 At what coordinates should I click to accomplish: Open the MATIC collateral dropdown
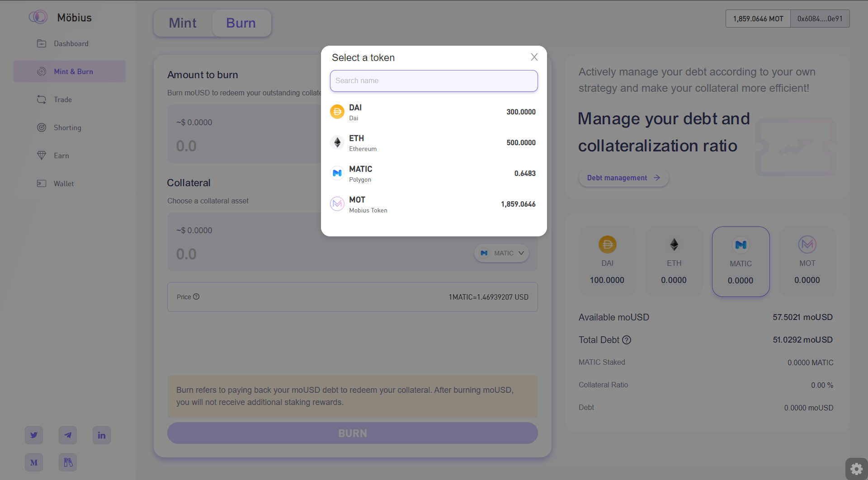(x=502, y=253)
